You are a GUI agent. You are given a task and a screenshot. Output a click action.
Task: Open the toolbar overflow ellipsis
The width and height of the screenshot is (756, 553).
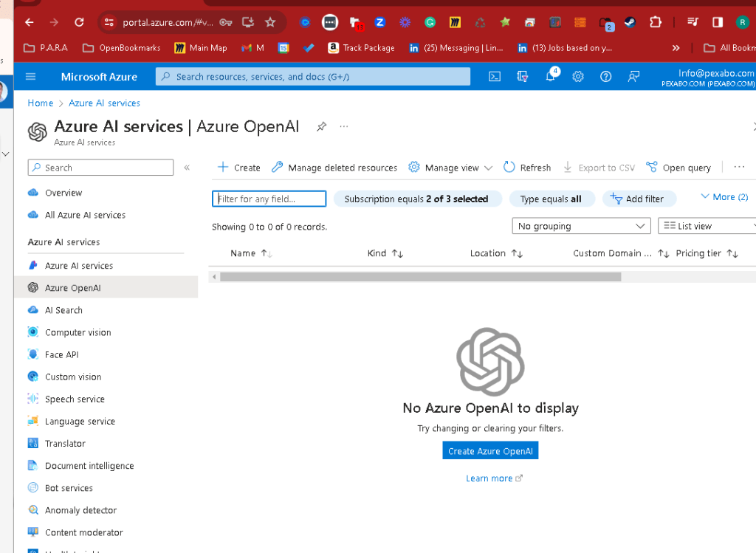pyautogui.click(x=739, y=168)
